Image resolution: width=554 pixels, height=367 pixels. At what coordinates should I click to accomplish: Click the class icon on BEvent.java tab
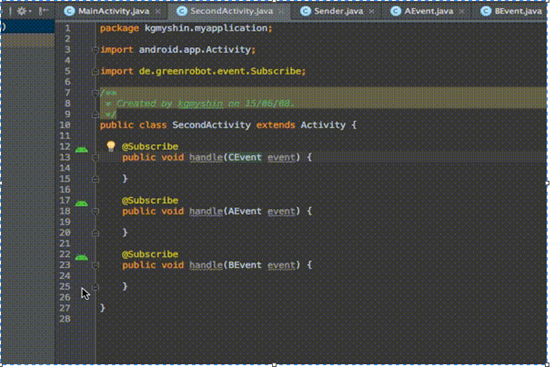(486, 11)
